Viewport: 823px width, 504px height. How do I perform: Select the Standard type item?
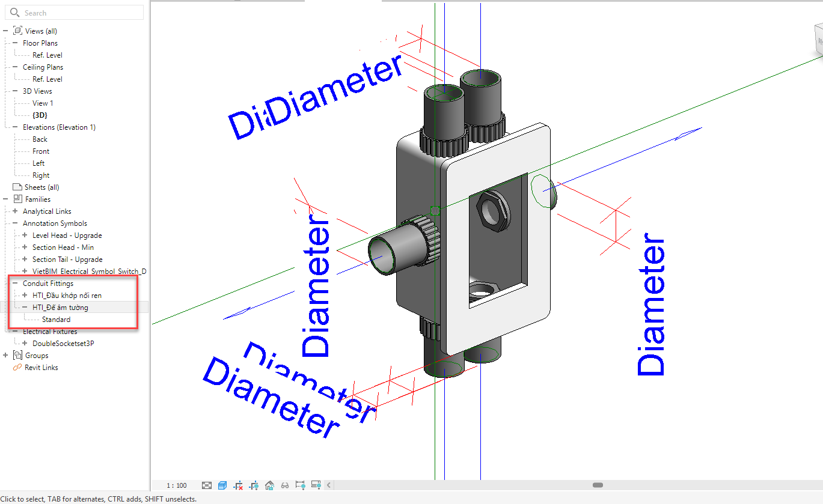point(56,319)
